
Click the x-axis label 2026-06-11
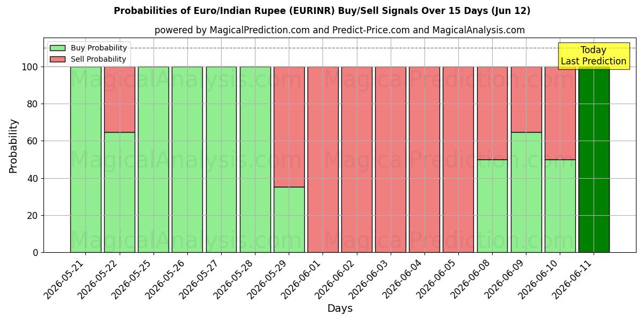(x=573, y=278)
